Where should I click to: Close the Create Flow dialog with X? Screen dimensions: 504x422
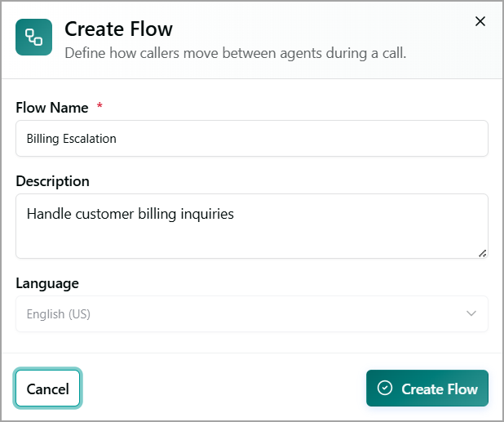pos(480,21)
